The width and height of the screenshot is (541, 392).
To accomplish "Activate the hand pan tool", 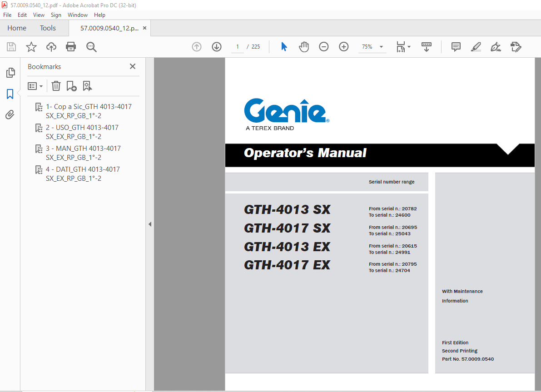I will point(304,47).
